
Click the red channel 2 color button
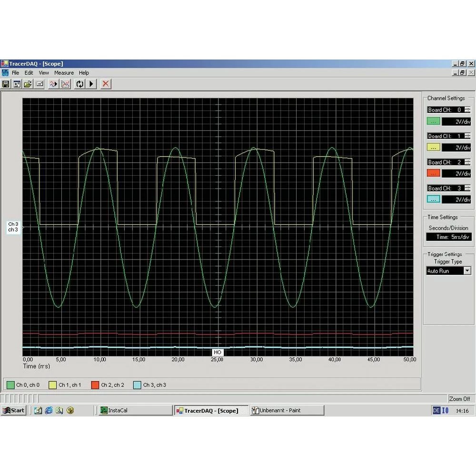[x=433, y=173]
